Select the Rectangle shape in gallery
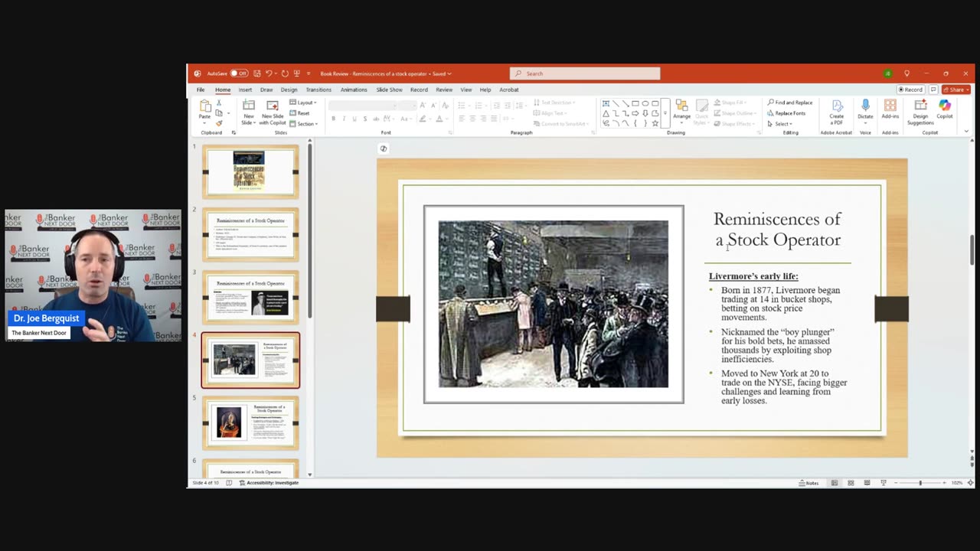This screenshot has height=551, width=980. coord(635,103)
